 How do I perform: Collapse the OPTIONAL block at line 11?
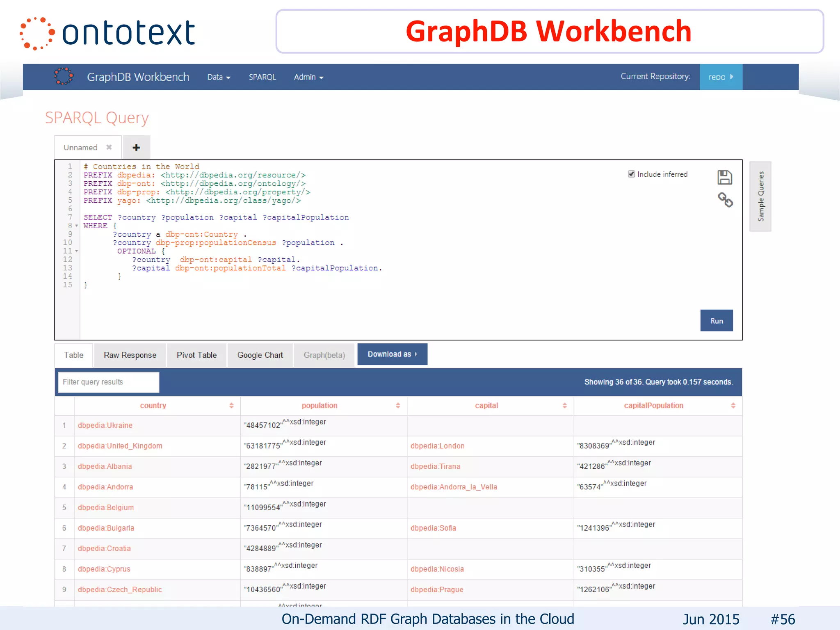(77, 251)
